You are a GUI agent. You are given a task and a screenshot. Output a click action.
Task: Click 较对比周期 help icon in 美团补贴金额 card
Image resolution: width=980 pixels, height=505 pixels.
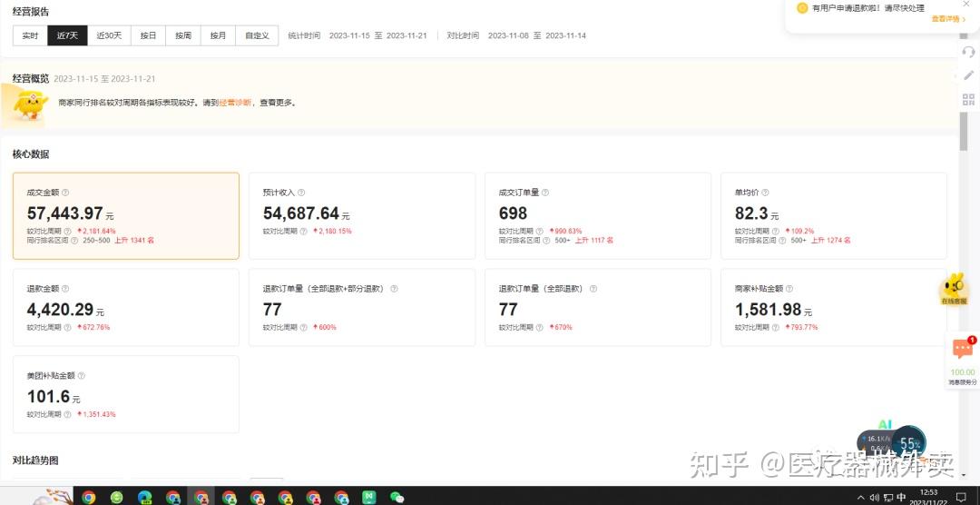point(67,414)
